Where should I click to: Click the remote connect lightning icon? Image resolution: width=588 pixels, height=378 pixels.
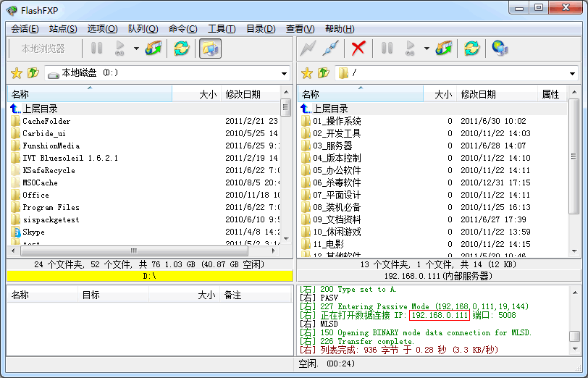tap(308, 49)
